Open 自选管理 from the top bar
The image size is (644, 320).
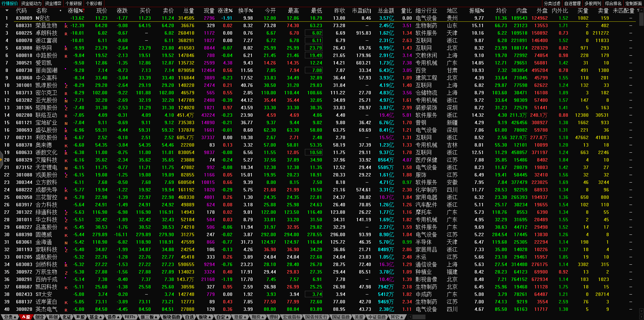pos(572,3)
